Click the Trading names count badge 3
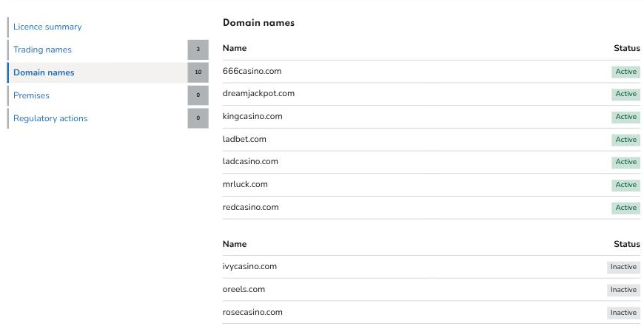This screenshot has height=329, width=644. pyautogui.click(x=198, y=50)
